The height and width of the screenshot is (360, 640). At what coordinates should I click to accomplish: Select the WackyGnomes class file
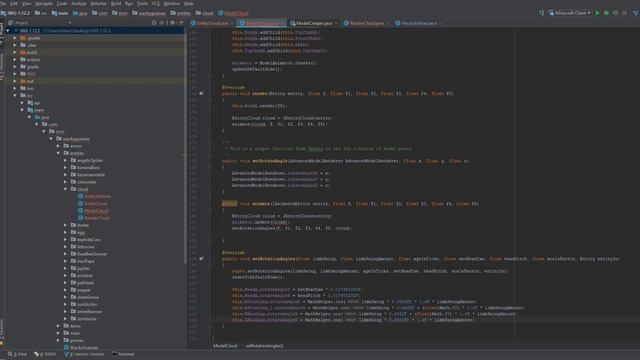point(84,347)
